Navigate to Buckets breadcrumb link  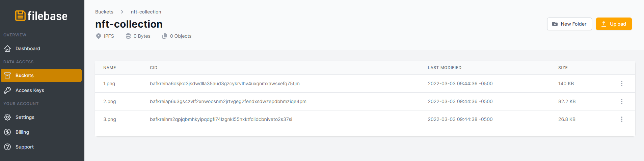(104, 12)
